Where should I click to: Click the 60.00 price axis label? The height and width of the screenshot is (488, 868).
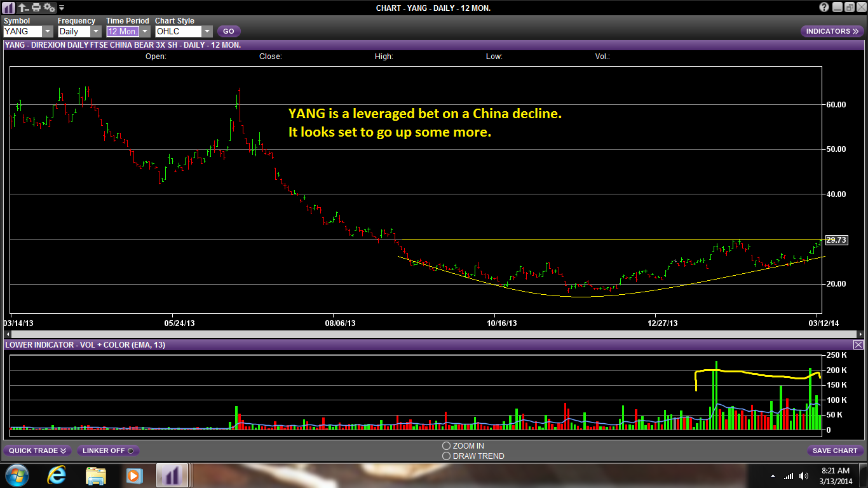tap(836, 104)
